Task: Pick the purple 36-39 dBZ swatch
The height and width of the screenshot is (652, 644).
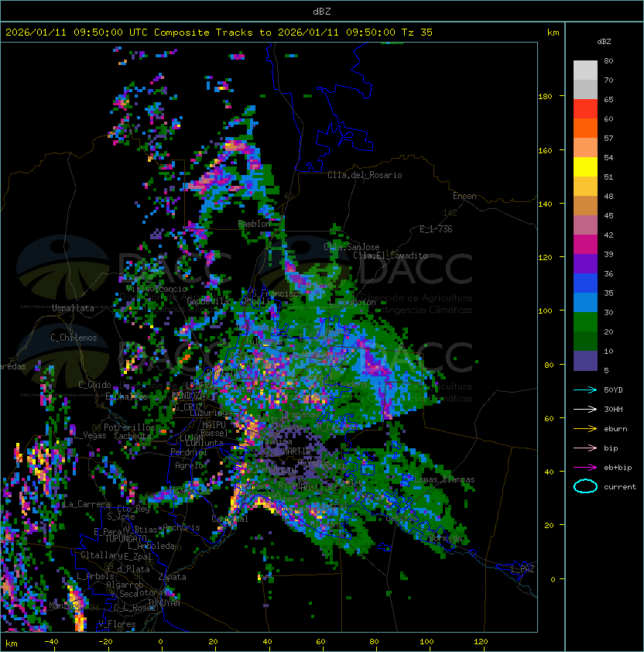Action: [x=585, y=263]
